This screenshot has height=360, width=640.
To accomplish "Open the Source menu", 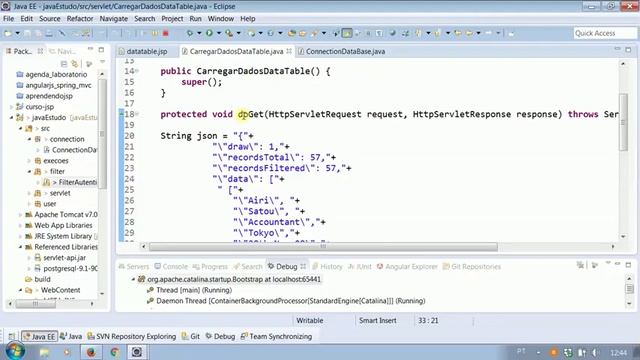I will (x=49, y=19).
